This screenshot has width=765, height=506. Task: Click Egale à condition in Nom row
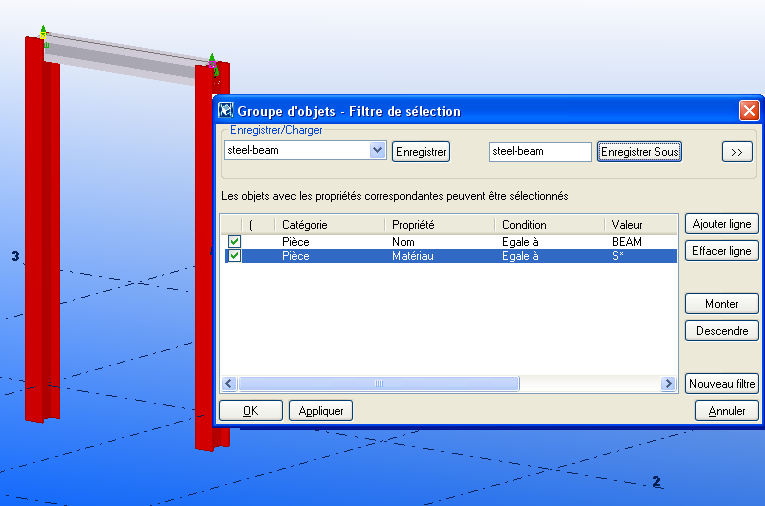click(x=520, y=242)
